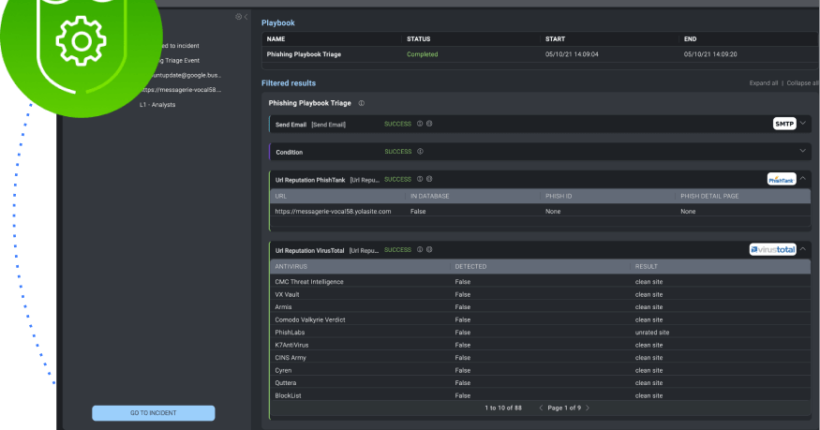Screen dimensions: 820x430
Task: Click info icon in Condition row
Action: (419, 152)
